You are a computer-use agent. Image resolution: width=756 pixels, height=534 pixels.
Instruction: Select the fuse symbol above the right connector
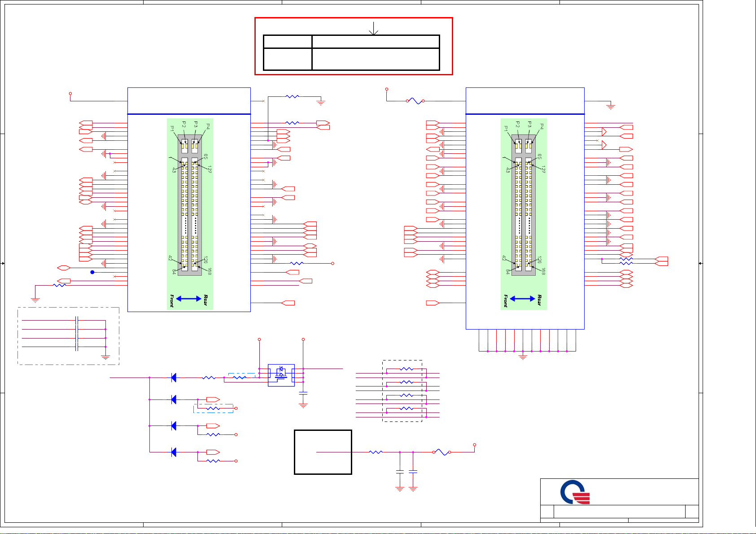point(415,101)
